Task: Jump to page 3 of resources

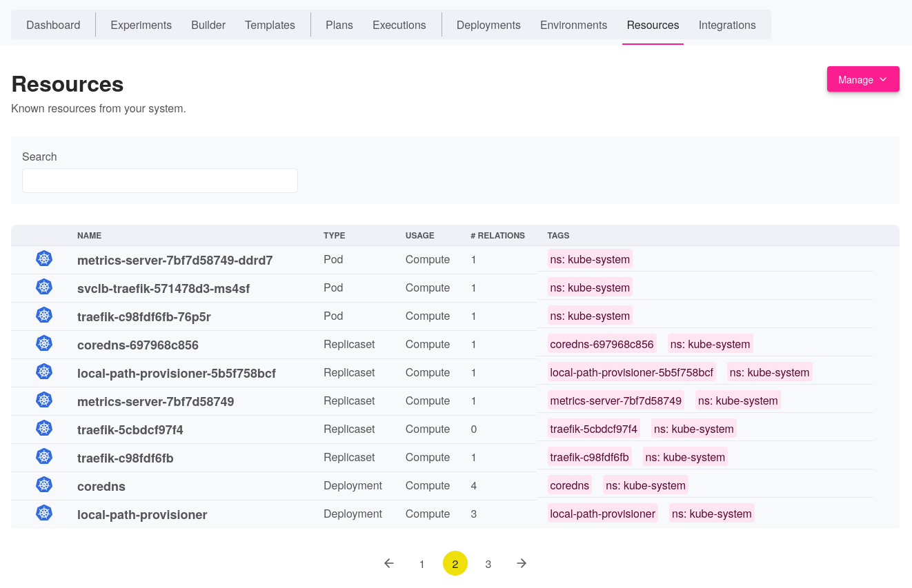Action: pyautogui.click(x=488, y=564)
